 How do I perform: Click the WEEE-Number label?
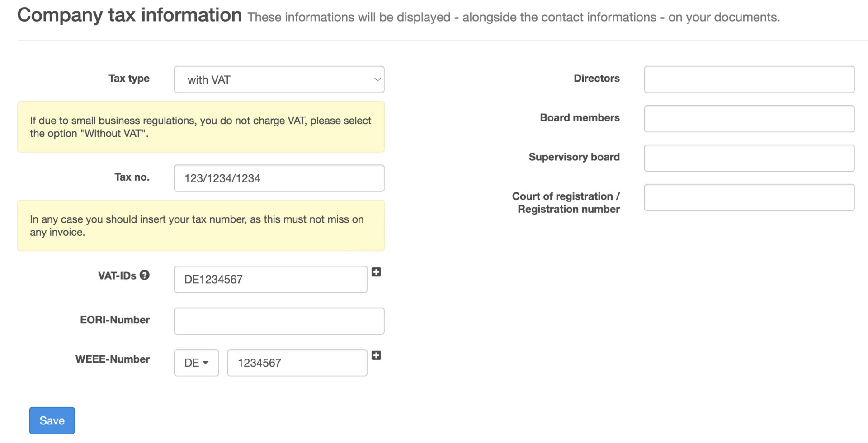(113, 359)
